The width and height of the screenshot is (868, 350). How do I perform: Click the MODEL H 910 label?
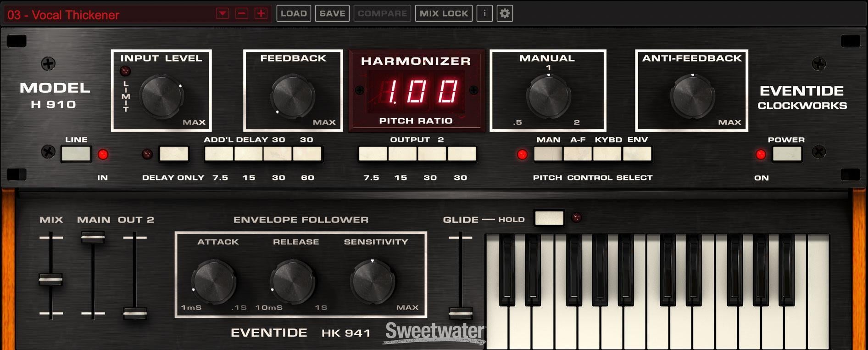tap(55, 95)
